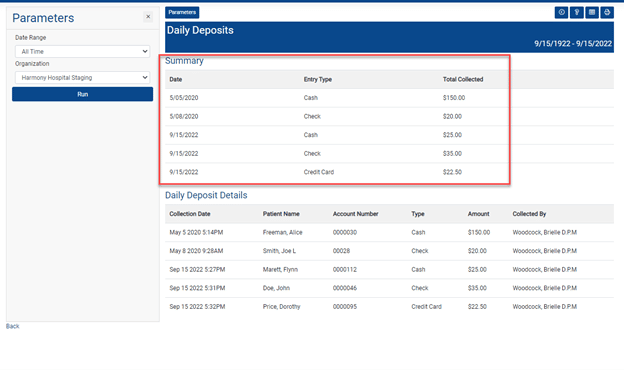The width and height of the screenshot is (624, 370).
Task: Open the Date Range dropdown
Action: pos(82,51)
